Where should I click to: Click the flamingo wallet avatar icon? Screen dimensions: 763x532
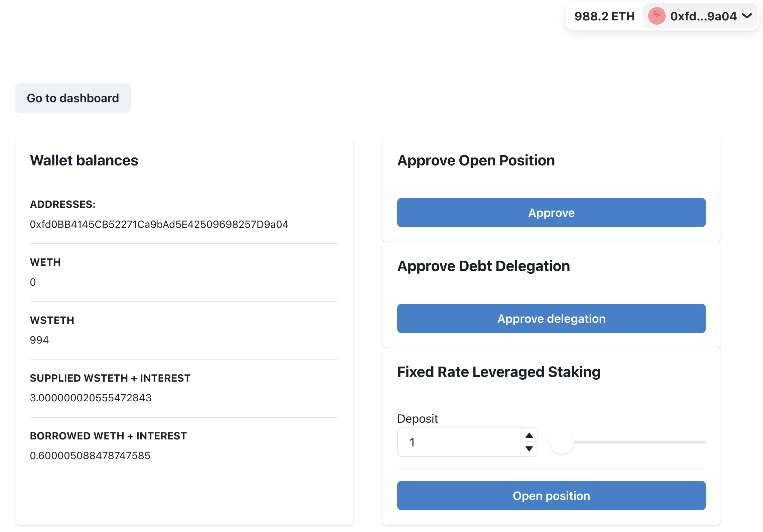(656, 16)
